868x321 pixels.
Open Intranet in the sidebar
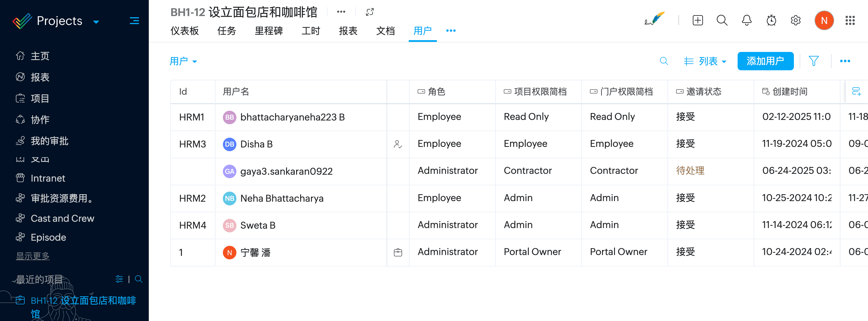(48, 178)
